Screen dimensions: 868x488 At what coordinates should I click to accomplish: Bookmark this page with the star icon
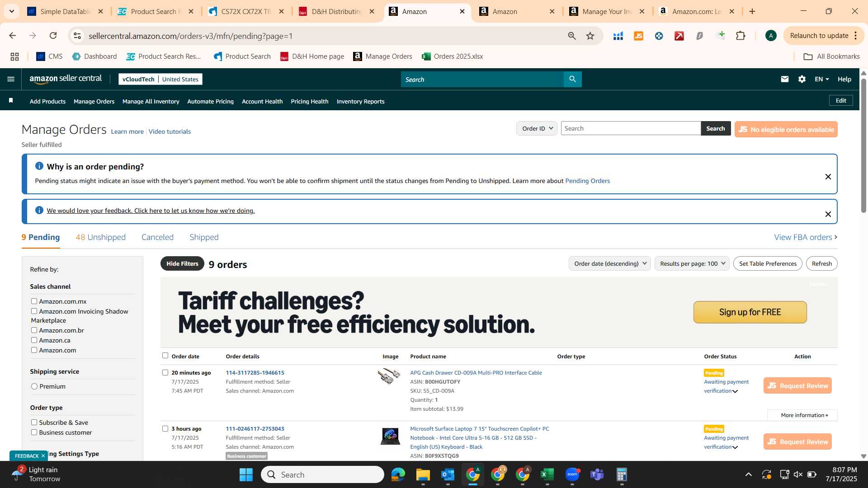(590, 36)
